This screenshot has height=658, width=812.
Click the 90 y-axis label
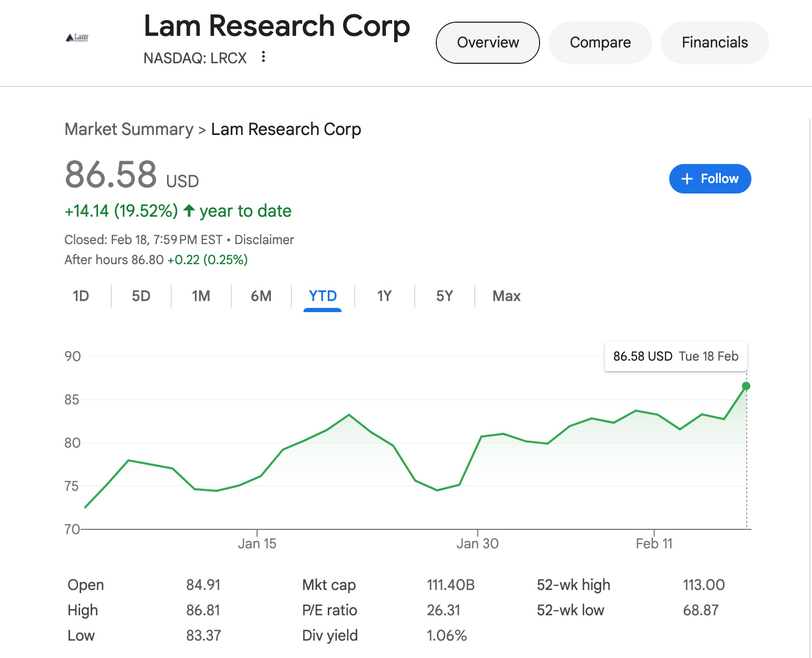point(73,356)
